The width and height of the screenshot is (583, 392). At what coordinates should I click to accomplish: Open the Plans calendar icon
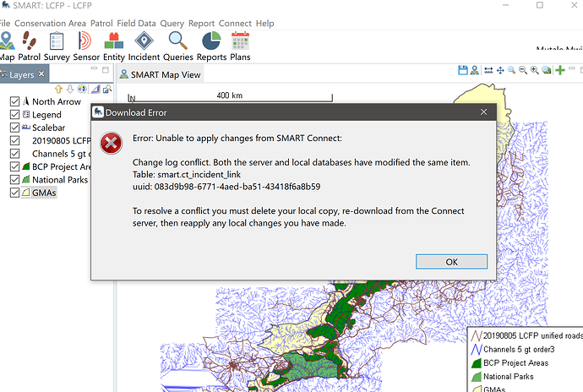click(240, 41)
